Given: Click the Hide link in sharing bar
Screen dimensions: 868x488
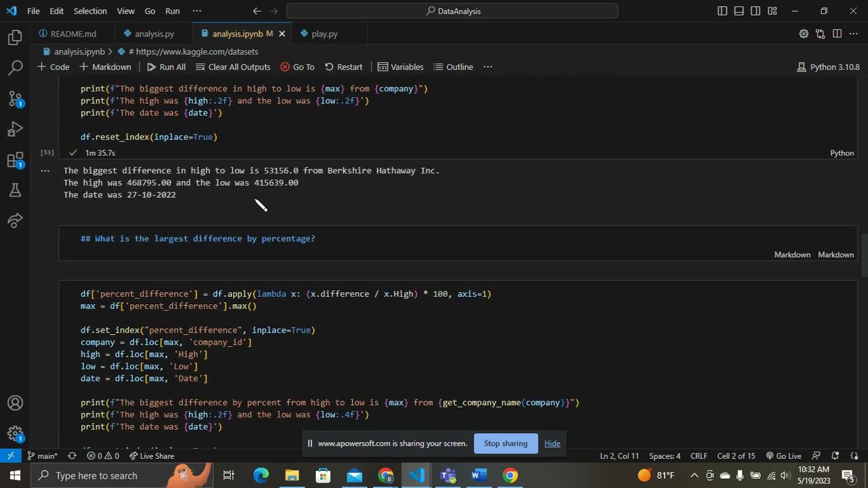Looking at the screenshot, I should pyautogui.click(x=552, y=443).
